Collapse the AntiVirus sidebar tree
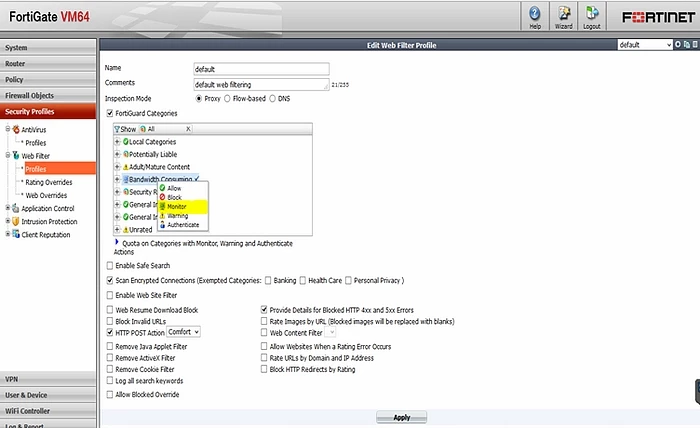 (x=8, y=129)
